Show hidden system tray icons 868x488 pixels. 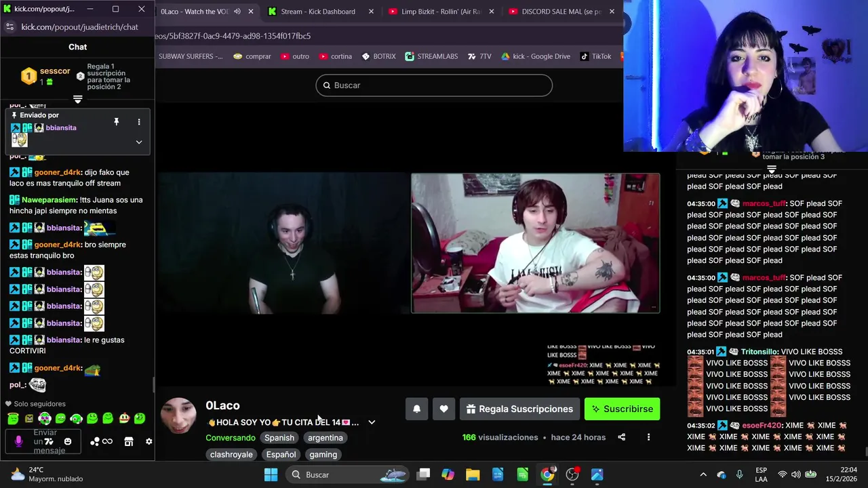point(703,474)
